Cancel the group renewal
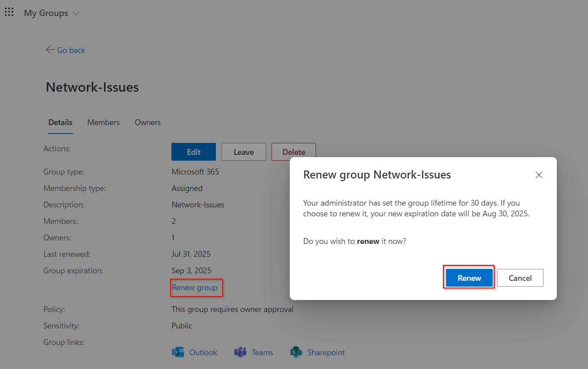588x369 pixels. (x=520, y=277)
